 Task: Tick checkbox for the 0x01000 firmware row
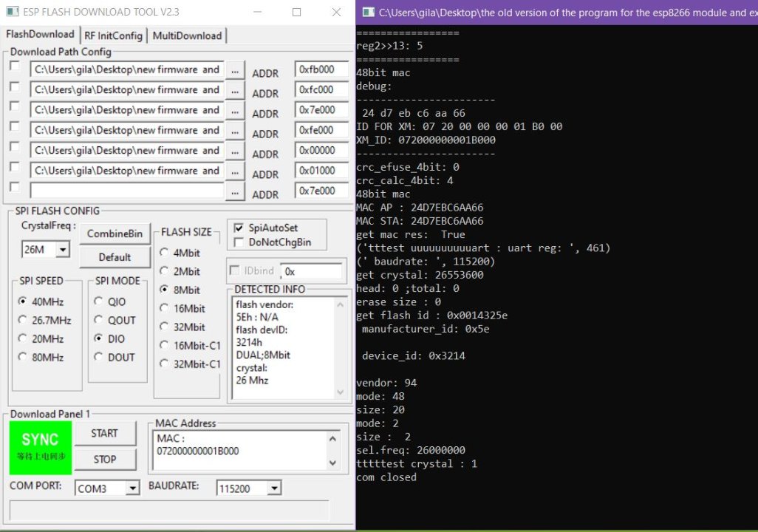15,167
